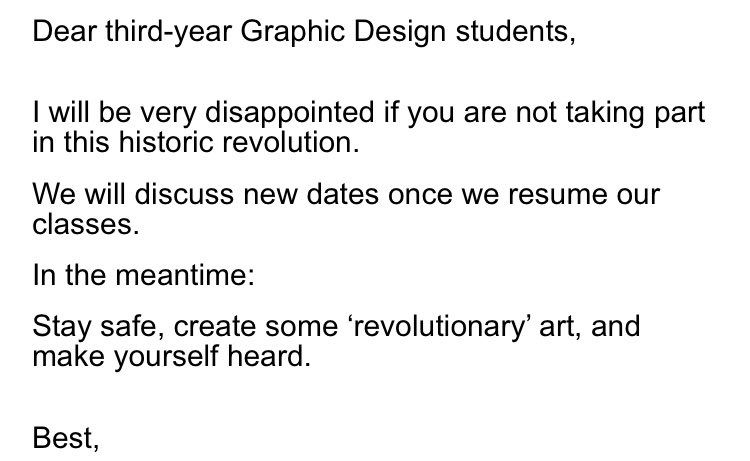
Task: Click the sentence starting 'We will discuss'
Action: (346, 209)
